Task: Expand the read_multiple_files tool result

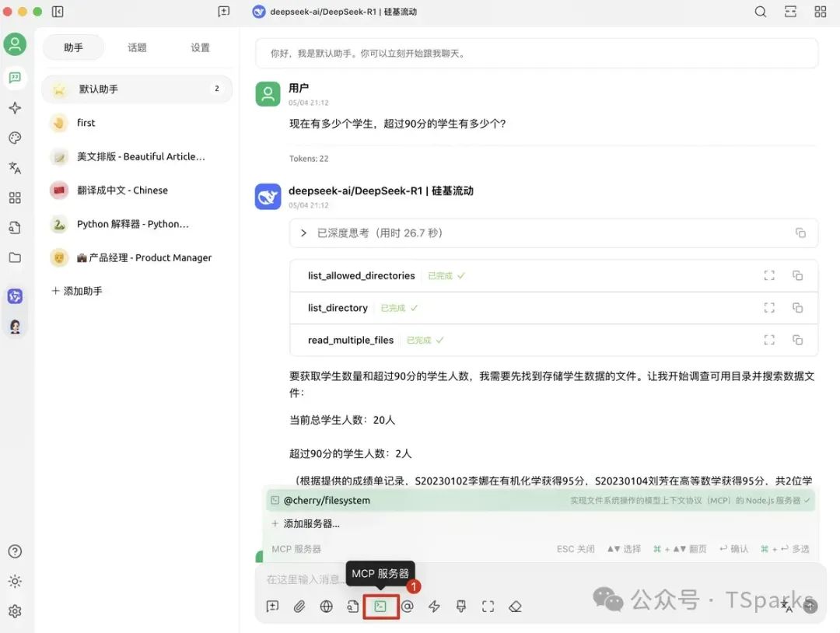Action: (768, 340)
